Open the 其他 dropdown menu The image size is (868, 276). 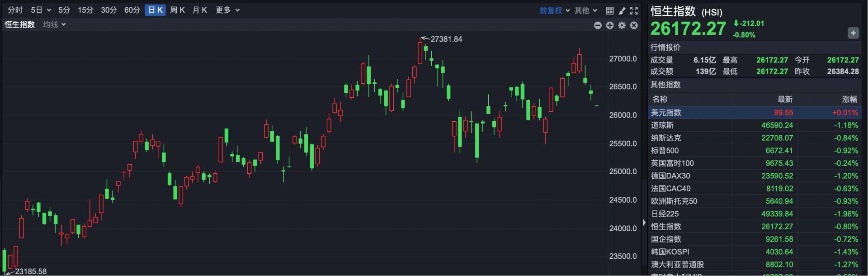point(585,10)
